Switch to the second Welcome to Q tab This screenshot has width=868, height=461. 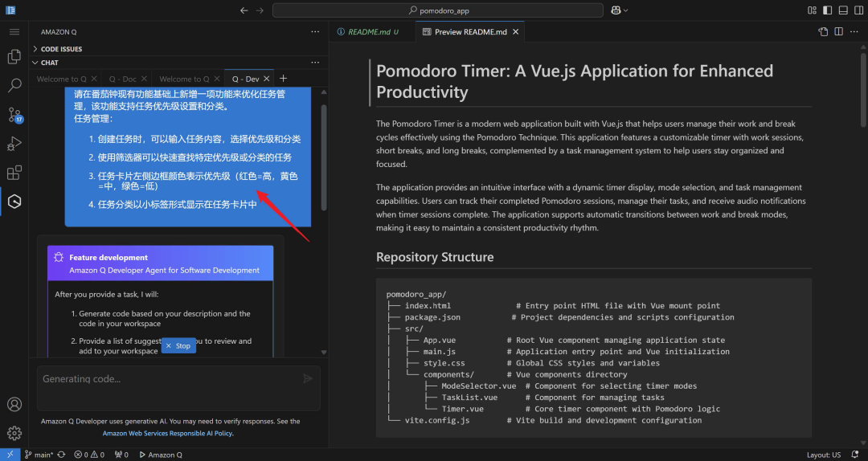coord(184,79)
